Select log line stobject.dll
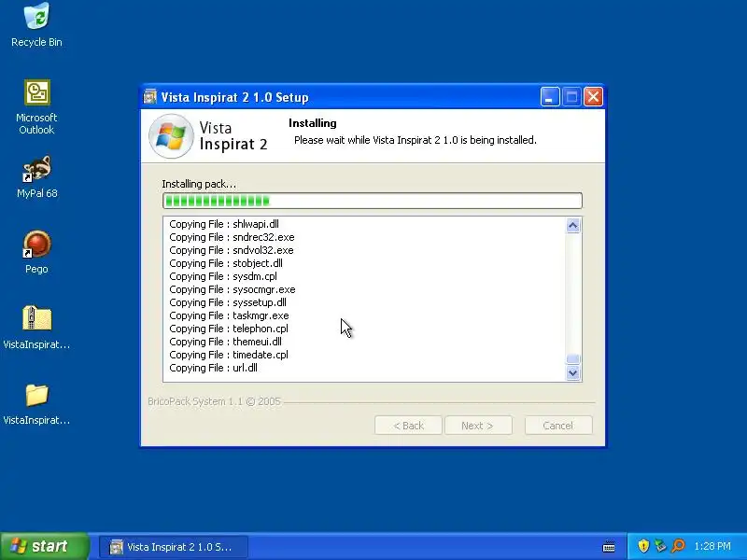 click(x=226, y=263)
